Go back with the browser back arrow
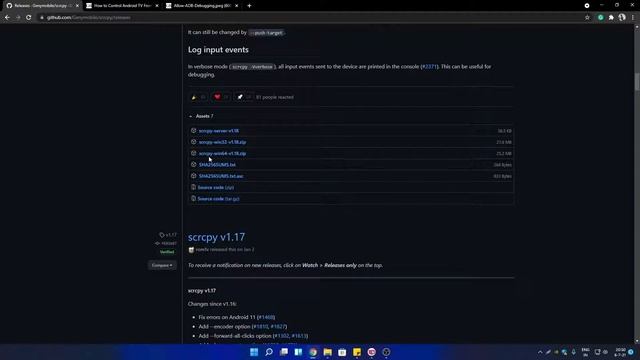The height and width of the screenshot is (360, 640). click(7, 18)
